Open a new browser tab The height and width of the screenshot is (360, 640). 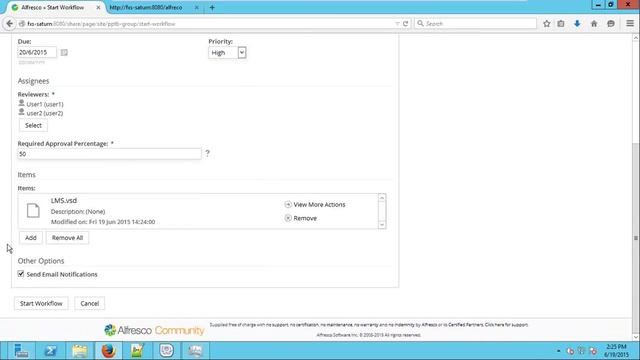point(212,8)
